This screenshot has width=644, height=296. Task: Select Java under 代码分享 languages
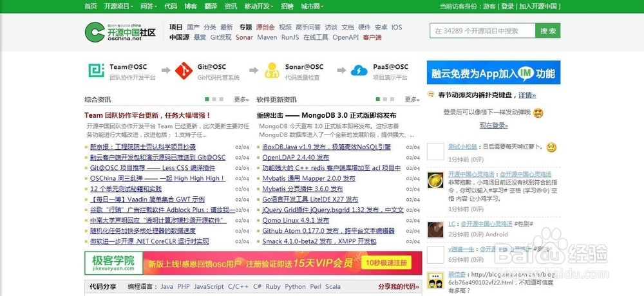167,286
